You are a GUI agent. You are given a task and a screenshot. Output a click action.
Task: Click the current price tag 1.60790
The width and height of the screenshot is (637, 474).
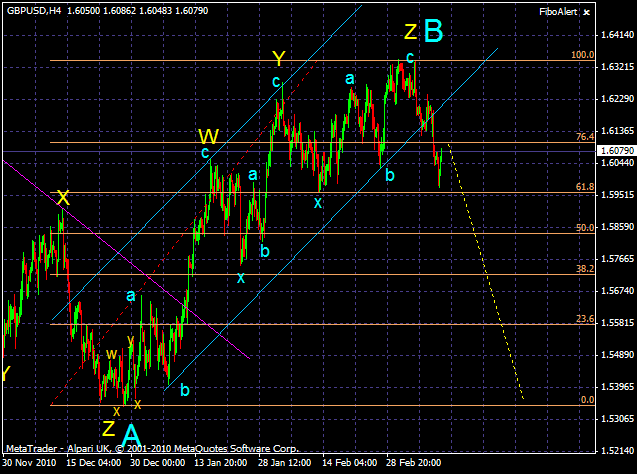(617, 151)
